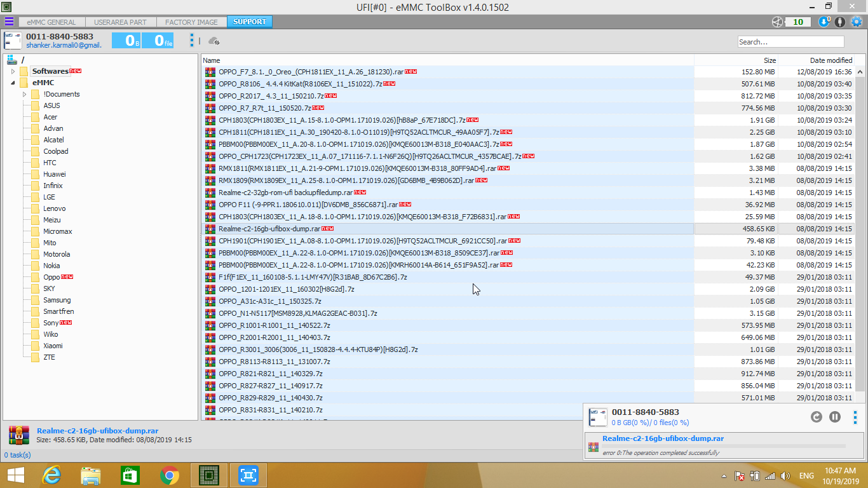868x488 pixels.
Task: Select the SUPPORT tab
Action: coord(250,22)
